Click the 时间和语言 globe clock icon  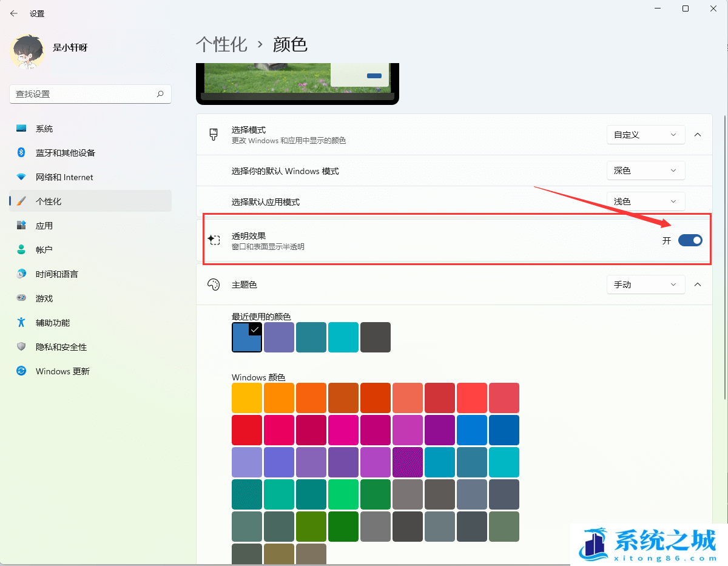tap(21, 274)
